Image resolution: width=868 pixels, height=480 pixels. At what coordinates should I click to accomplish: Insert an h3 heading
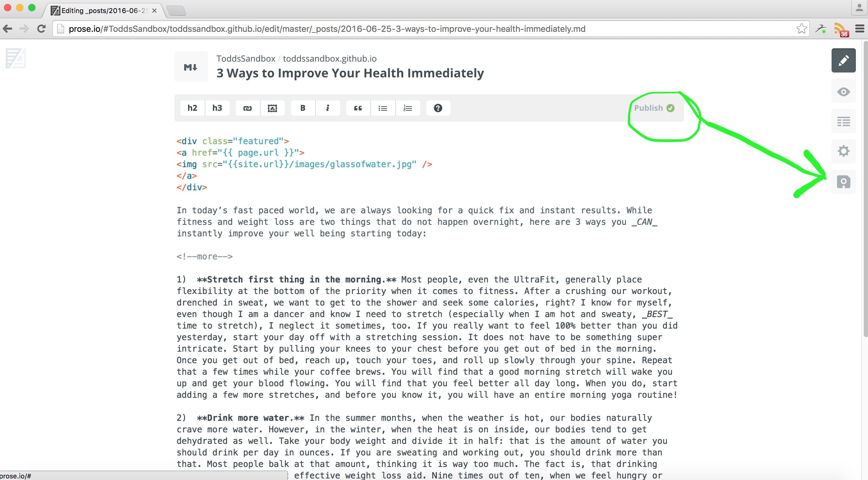(x=217, y=108)
